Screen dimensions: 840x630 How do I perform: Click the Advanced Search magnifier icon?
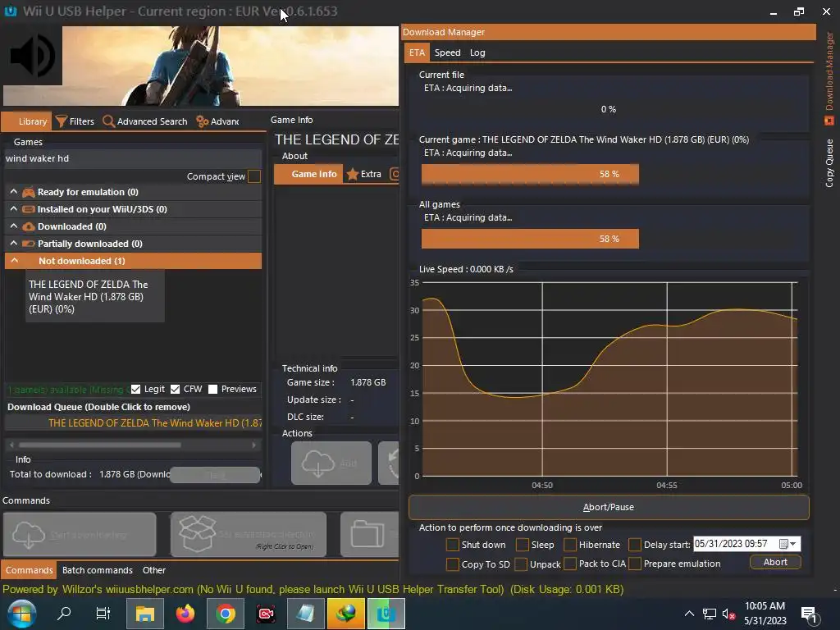click(109, 121)
